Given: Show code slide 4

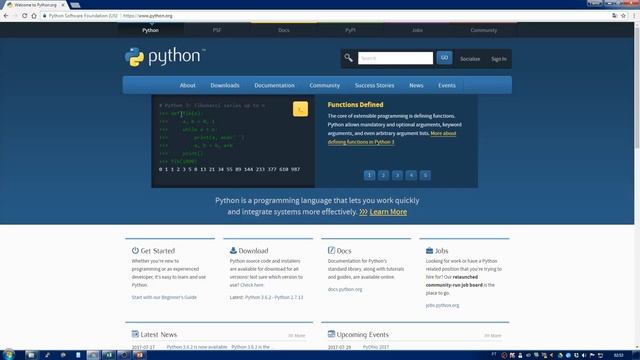Looking at the screenshot, I should (411, 175).
